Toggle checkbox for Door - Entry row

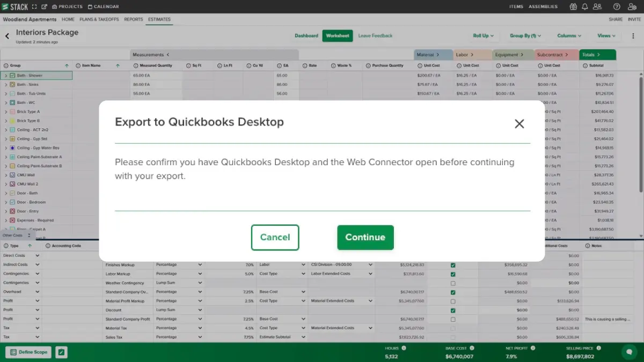point(13,211)
